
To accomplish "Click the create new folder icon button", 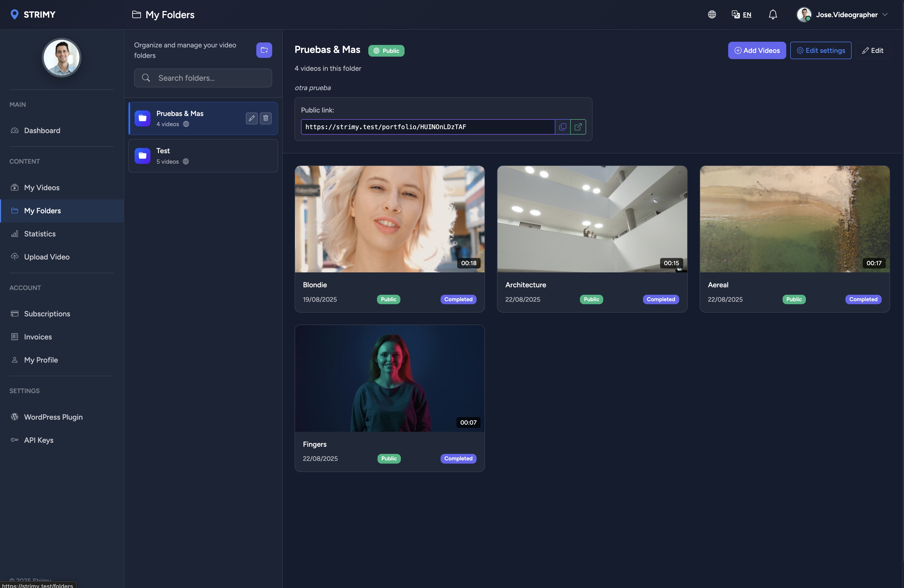I will (x=264, y=50).
